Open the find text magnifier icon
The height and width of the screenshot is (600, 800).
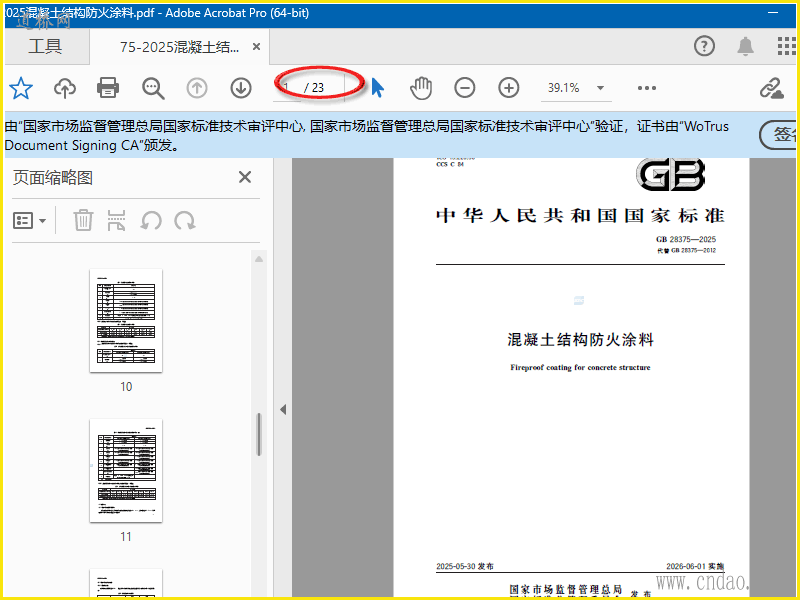(x=153, y=88)
